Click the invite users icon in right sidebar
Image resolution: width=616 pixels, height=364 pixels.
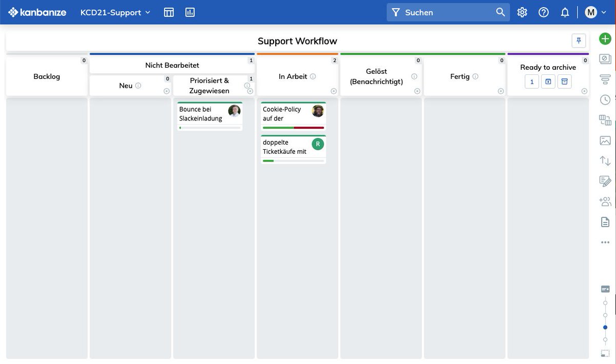coord(605,201)
